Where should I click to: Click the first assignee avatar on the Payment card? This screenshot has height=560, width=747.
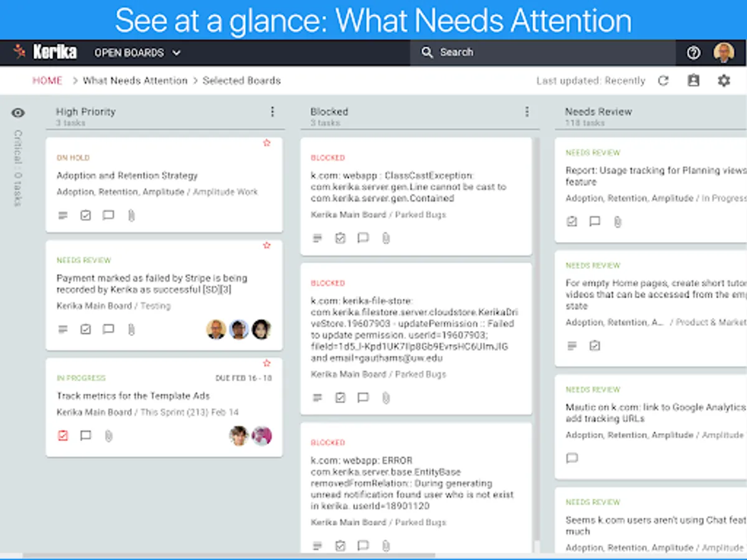tap(216, 329)
